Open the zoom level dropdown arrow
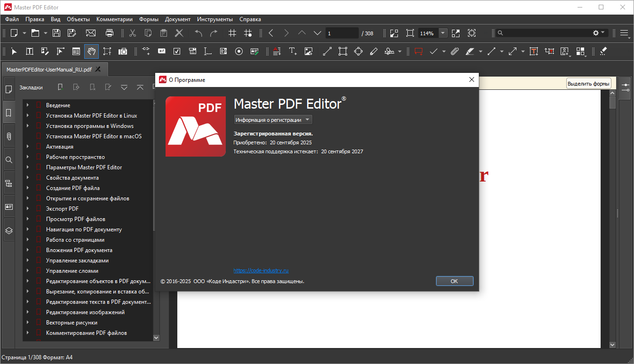The image size is (634, 364). 443,33
